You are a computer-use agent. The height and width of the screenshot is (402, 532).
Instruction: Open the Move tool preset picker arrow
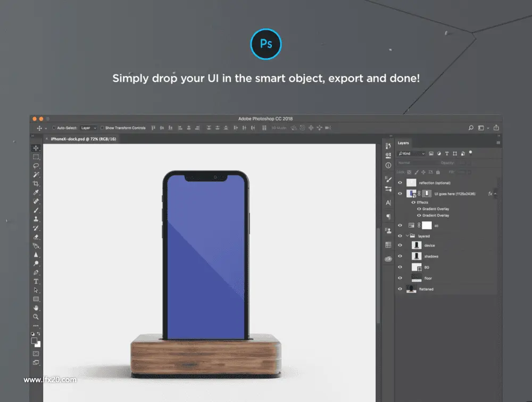(x=46, y=128)
